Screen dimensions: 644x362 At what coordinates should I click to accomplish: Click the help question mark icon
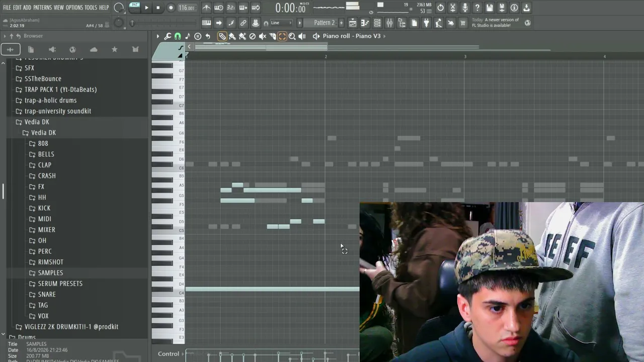(477, 8)
